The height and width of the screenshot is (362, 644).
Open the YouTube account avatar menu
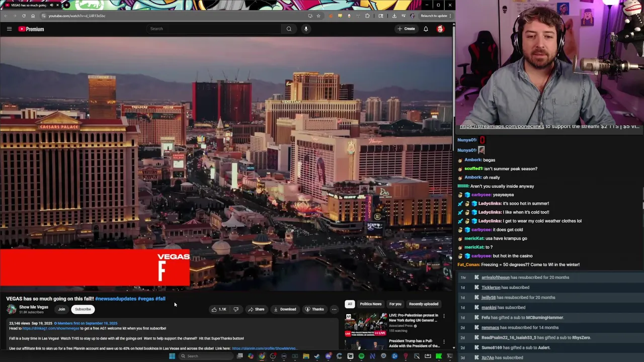click(x=440, y=29)
